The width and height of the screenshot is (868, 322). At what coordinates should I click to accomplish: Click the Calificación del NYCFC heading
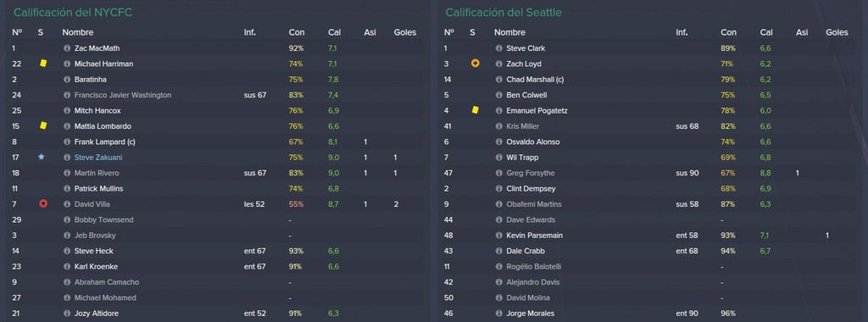click(73, 12)
